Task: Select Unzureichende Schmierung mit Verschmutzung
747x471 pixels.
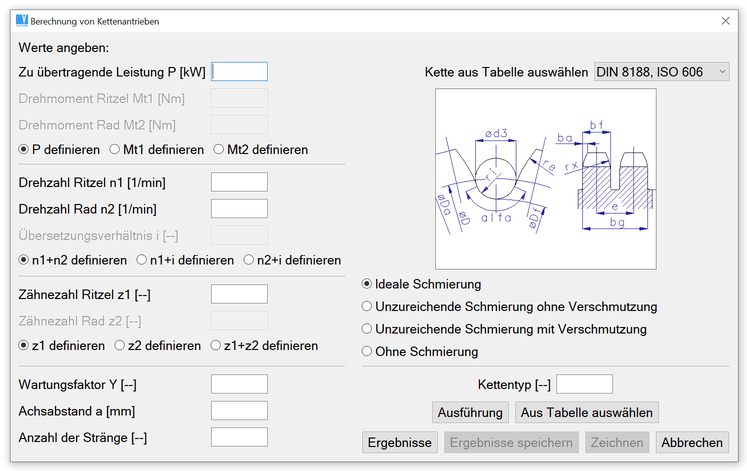Action: click(x=367, y=329)
